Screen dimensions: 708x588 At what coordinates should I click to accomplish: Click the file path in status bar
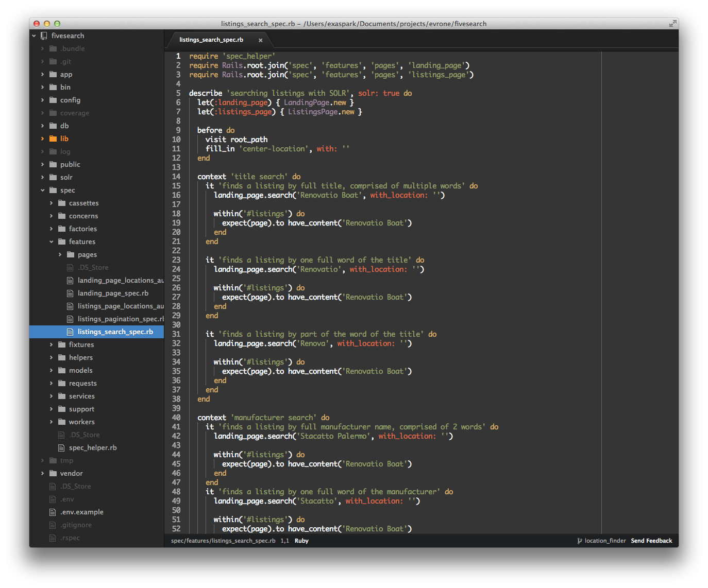click(223, 541)
